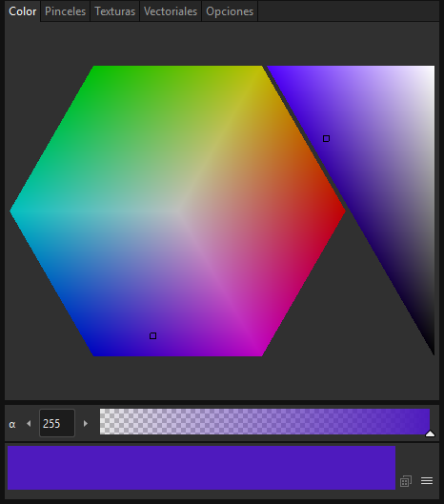The height and width of the screenshot is (504, 444).
Task: Click the saturation marker in the triangle
Action: (x=326, y=138)
